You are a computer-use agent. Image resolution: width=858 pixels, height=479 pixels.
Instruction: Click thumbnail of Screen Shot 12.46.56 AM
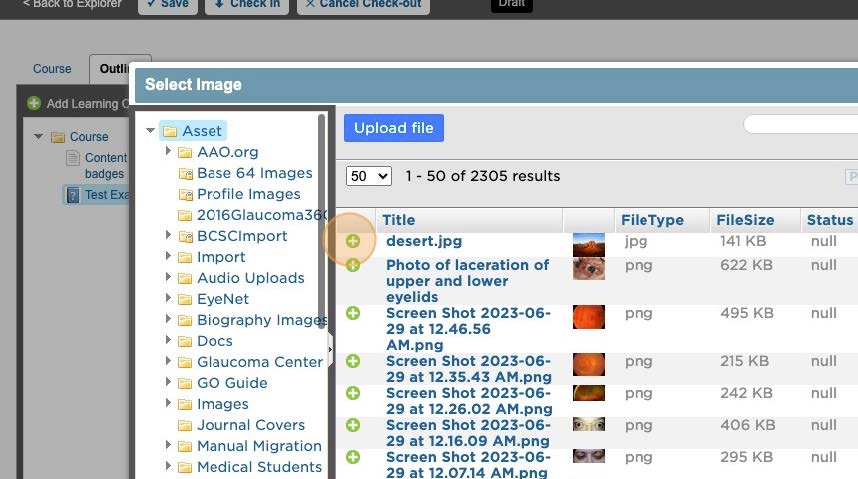point(589,317)
